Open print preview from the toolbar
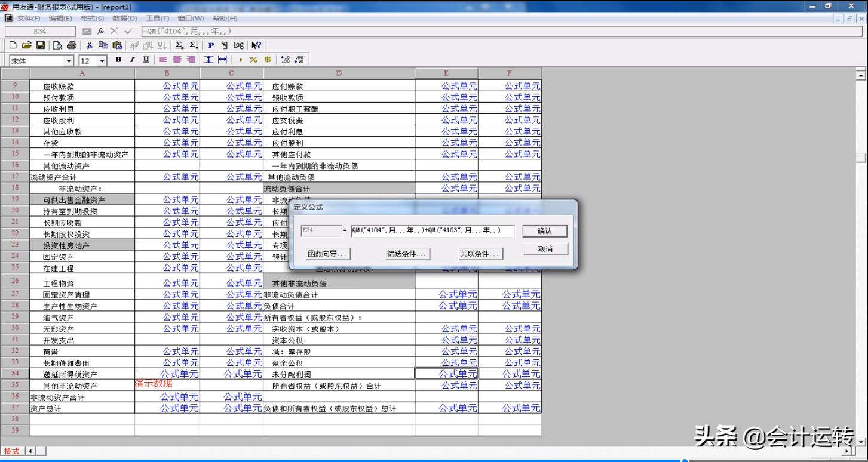This screenshot has height=462, width=868. 58,45
